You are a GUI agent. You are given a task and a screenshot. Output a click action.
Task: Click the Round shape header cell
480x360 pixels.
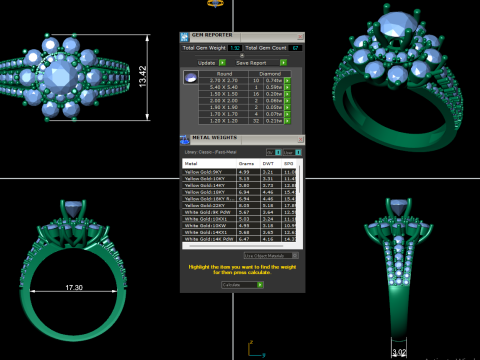[x=224, y=74]
